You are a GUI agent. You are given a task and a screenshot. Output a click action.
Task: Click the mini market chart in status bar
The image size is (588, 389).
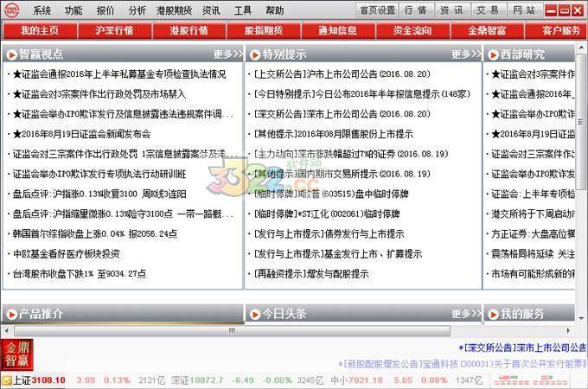pyautogui.click(x=530, y=380)
